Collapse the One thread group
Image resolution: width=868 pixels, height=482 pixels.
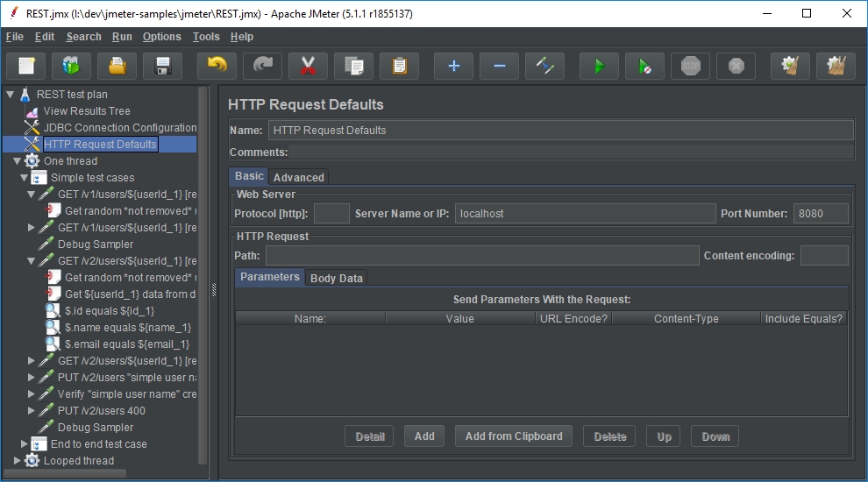click(18, 161)
